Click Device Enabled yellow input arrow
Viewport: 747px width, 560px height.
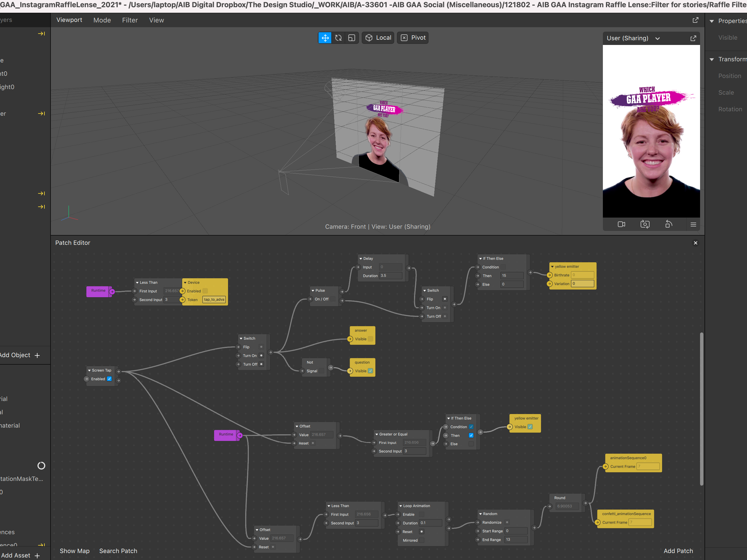[182, 291]
